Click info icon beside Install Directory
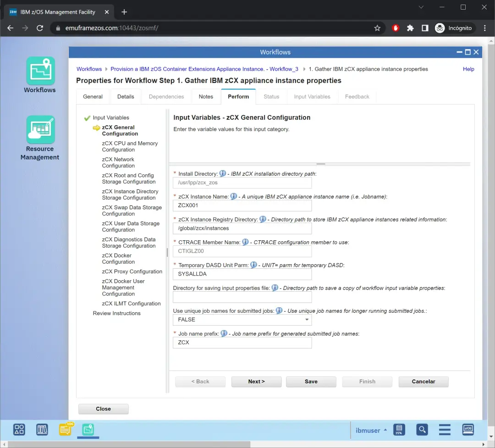 tap(223, 173)
